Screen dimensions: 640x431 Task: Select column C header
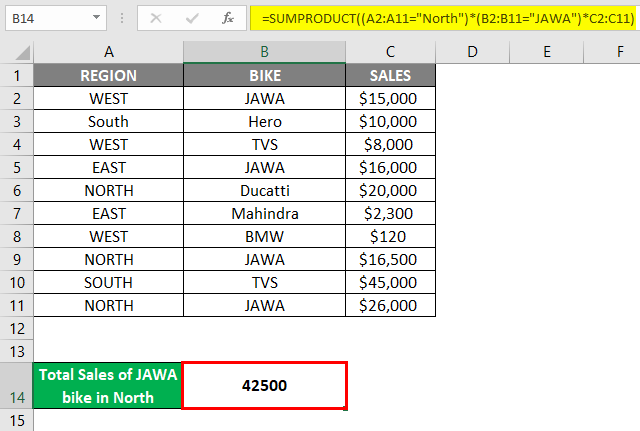pos(390,51)
